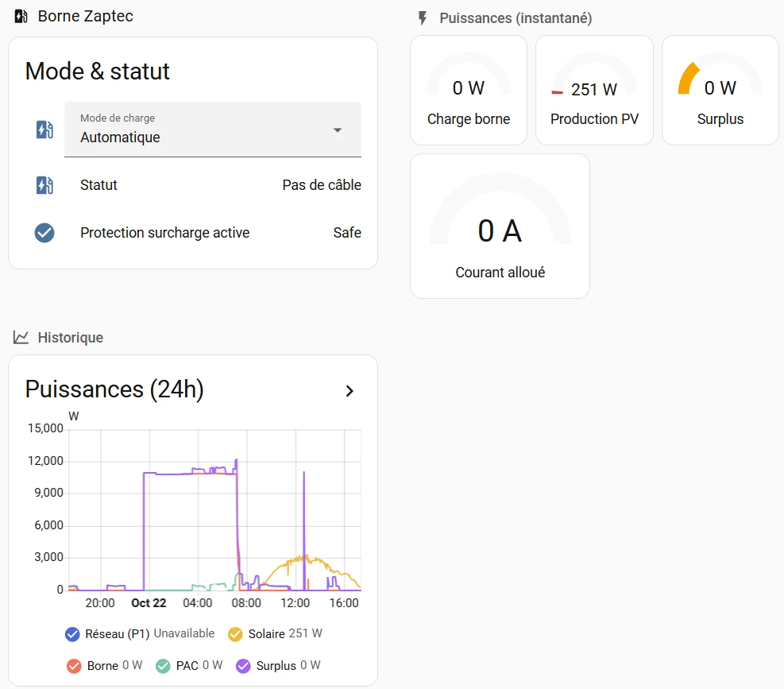
Task: Click the Historique section heading
Action: [71, 338]
